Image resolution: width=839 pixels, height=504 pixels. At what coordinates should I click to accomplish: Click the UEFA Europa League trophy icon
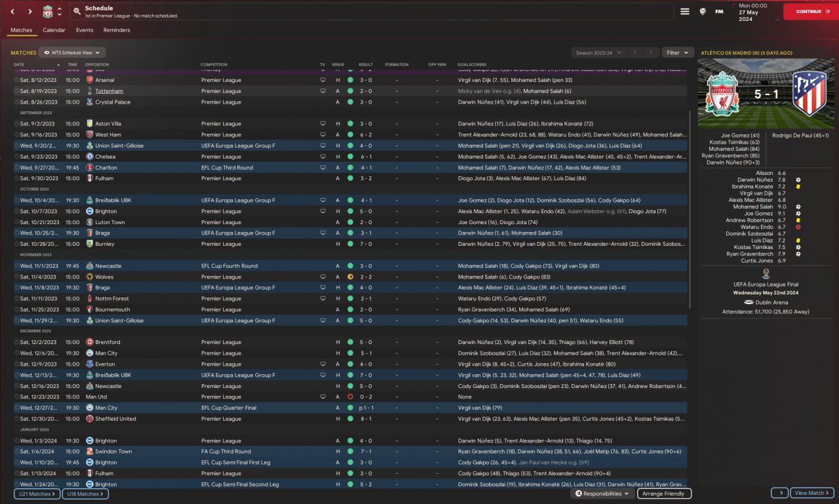(766, 273)
